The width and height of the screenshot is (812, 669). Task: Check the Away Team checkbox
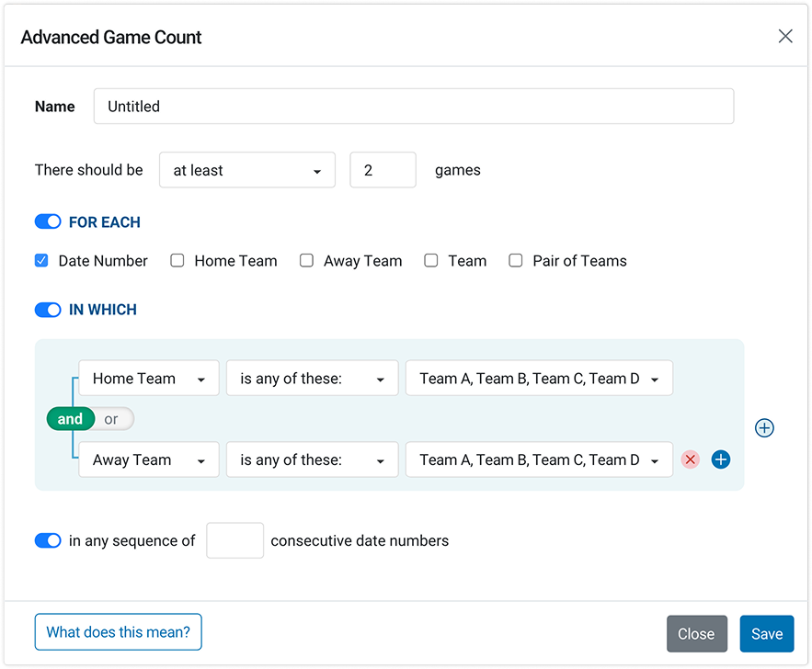coord(306,260)
